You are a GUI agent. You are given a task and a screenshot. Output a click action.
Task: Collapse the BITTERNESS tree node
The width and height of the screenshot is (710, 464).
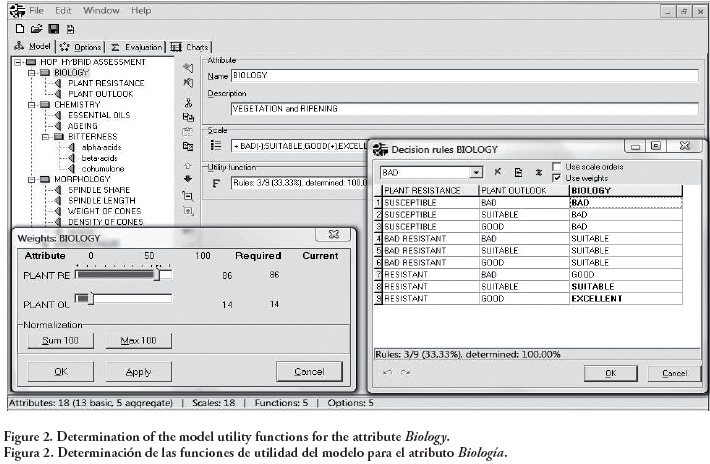(x=45, y=136)
